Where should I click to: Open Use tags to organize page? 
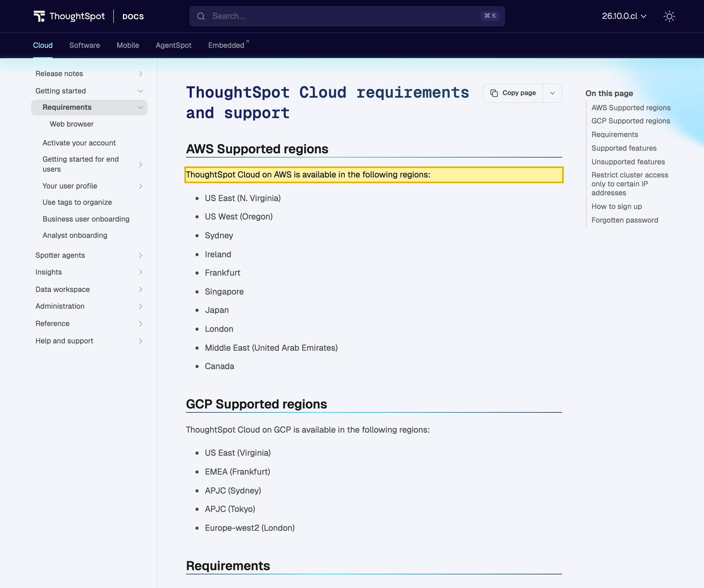[77, 202]
